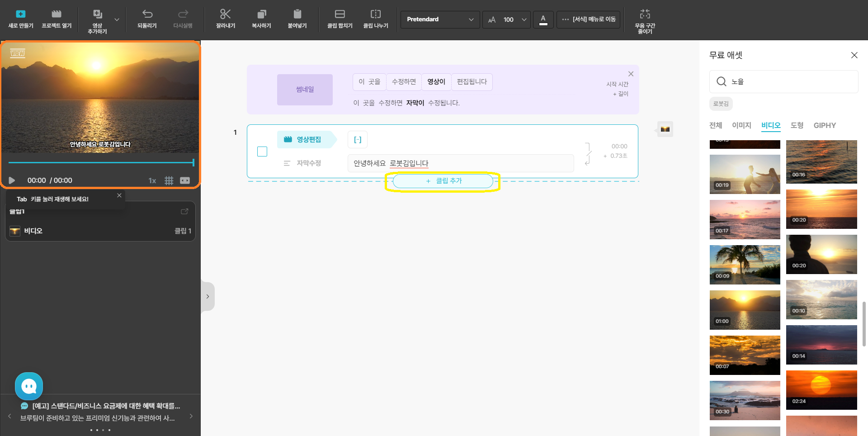Select the word chip 편집됩니다
This screenshot has height=436, width=868.
coord(472,82)
